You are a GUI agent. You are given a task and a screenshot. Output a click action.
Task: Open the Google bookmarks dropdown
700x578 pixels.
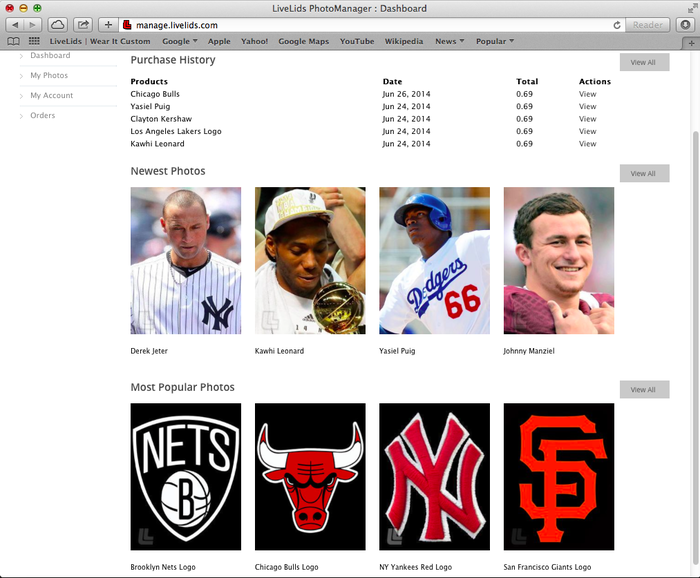[180, 41]
